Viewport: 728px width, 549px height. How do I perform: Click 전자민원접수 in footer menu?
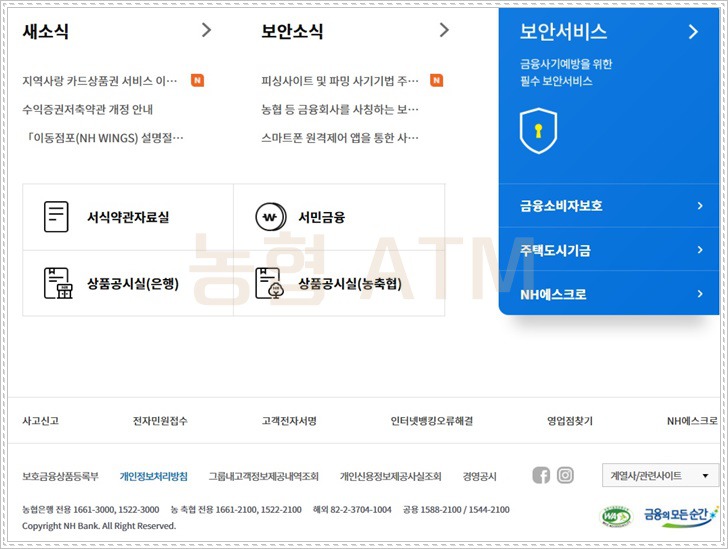coord(160,421)
